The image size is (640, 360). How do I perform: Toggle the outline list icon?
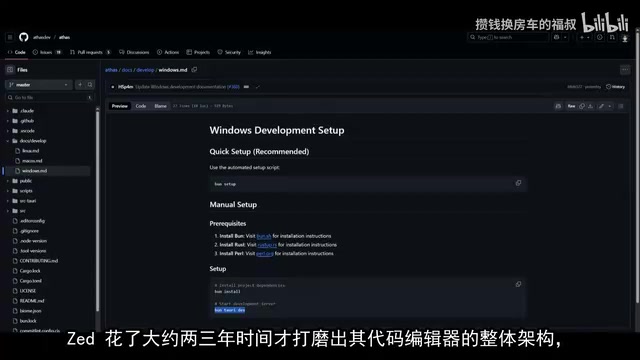pos(621,106)
